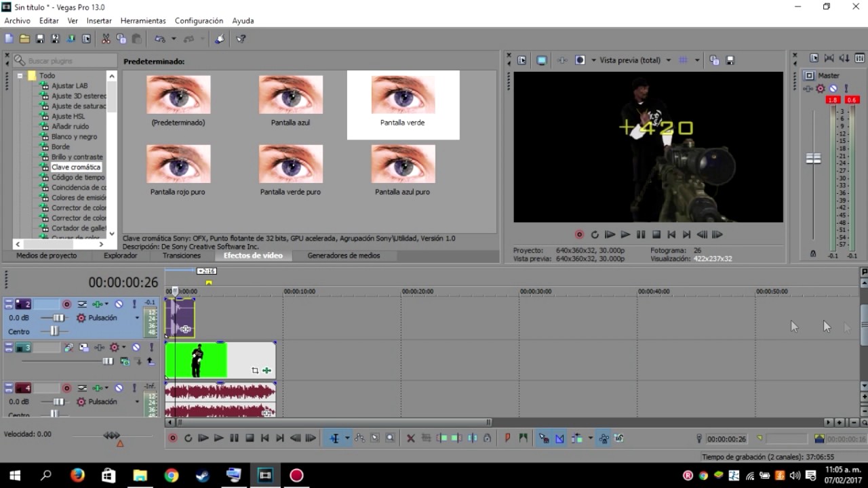Select the Zoom edit tool magnifier
Screen dimensions: 868x488
[x=390, y=439]
